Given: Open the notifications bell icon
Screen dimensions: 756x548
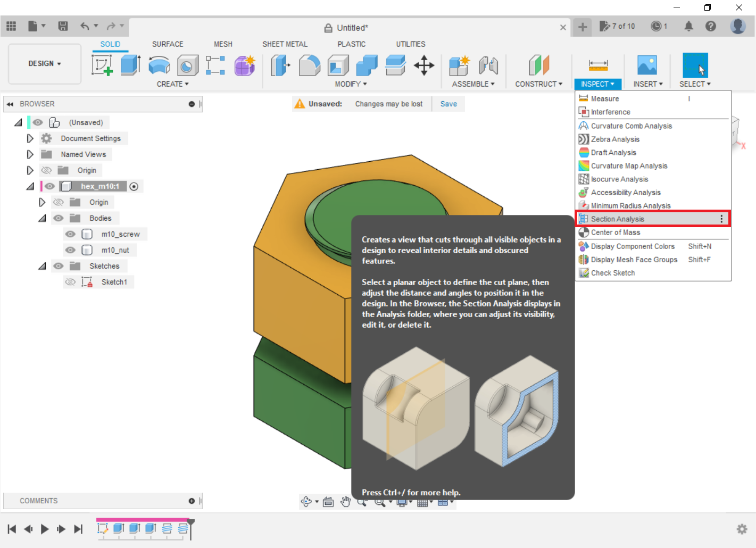Looking at the screenshot, I should point(688,26).
